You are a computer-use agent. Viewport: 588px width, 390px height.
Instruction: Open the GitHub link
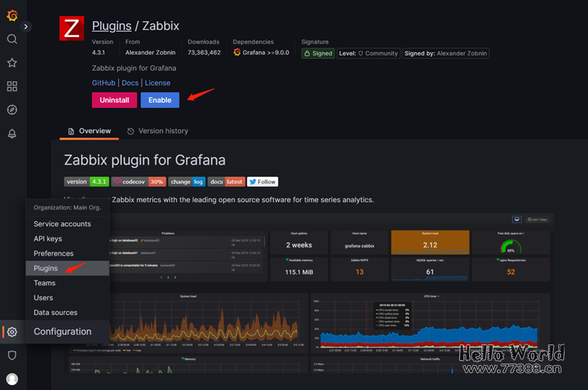pyautogui.click(x=104, y=83)
